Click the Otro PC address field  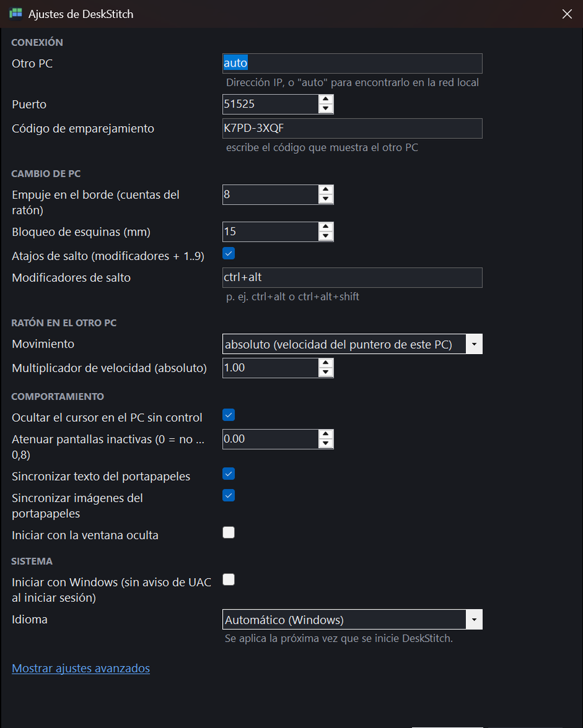(352, 63)
